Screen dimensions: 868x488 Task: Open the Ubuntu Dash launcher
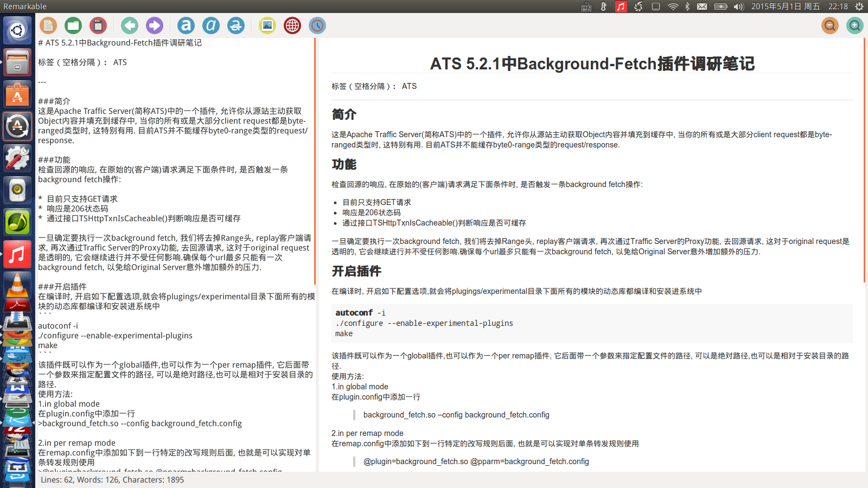coord(17,30)
